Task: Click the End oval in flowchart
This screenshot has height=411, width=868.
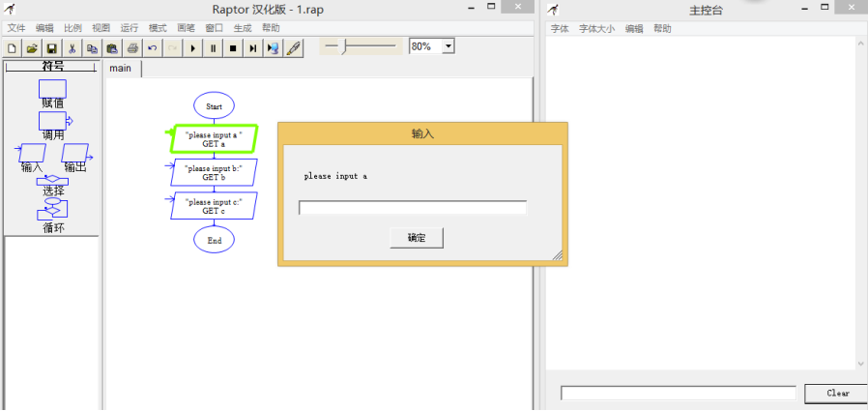Action: 215,240
